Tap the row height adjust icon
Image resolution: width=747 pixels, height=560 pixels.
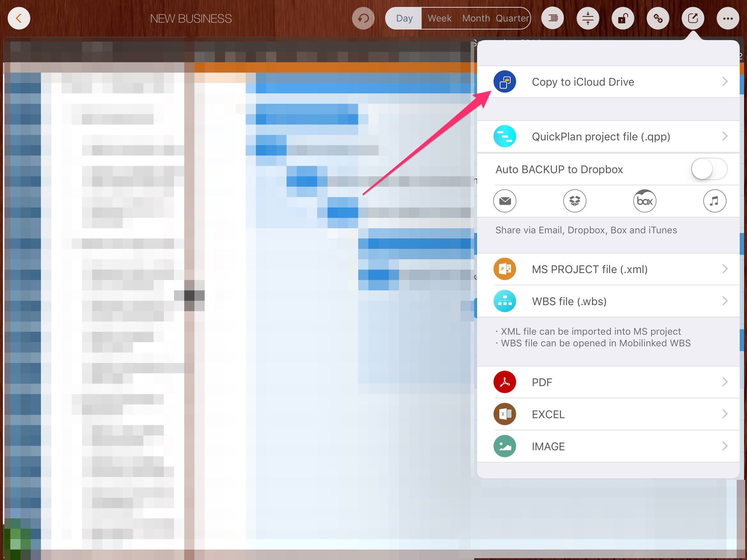point(588,18)
